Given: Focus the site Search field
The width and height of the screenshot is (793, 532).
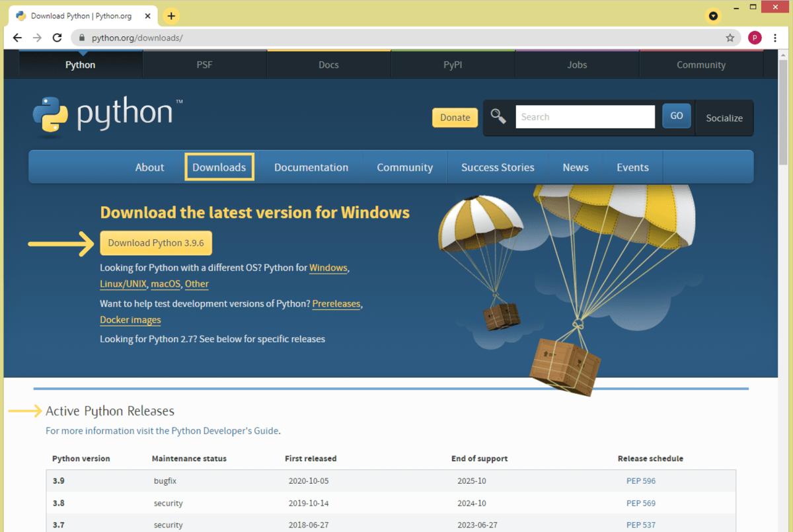Looking at the screenshot, I should point(585,117).
